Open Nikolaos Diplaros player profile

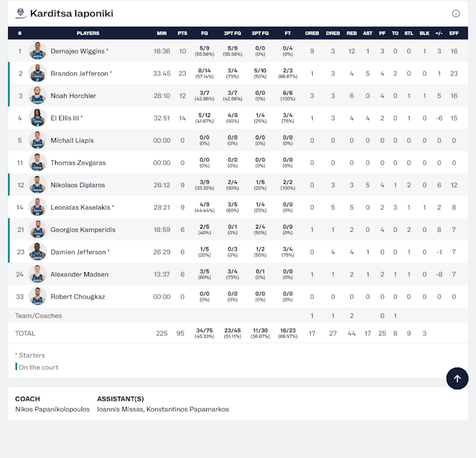78,185
